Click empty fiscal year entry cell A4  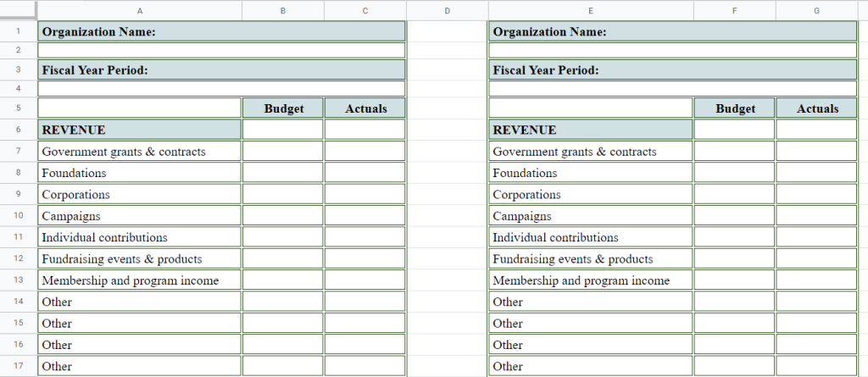click(221, 89)
